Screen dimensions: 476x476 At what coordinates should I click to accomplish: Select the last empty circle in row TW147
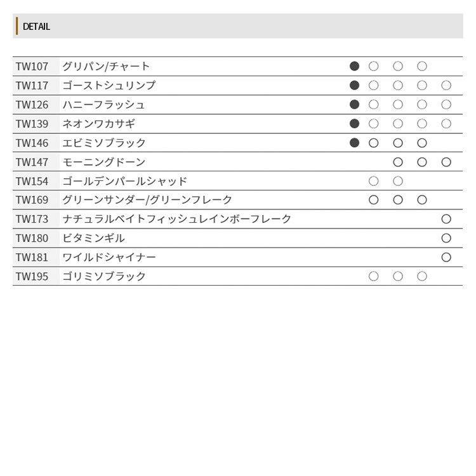tap(446, 162)
